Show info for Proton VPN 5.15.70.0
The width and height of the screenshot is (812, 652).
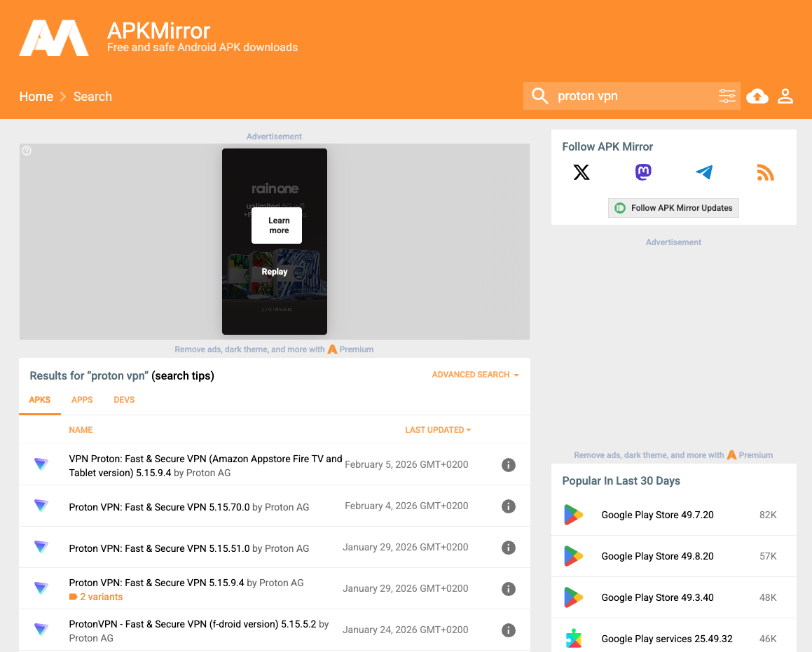coord(509,506)
